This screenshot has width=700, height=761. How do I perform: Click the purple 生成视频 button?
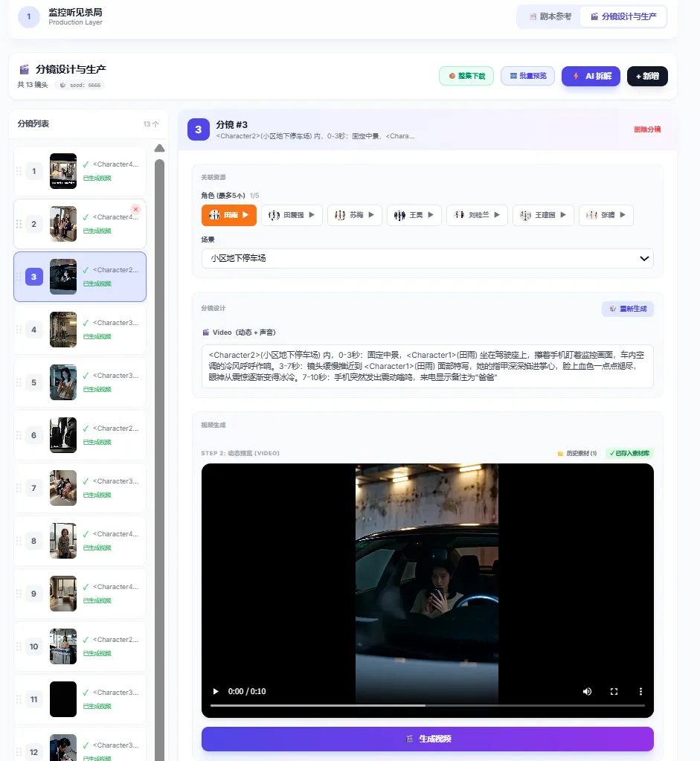tap(427, 739)
